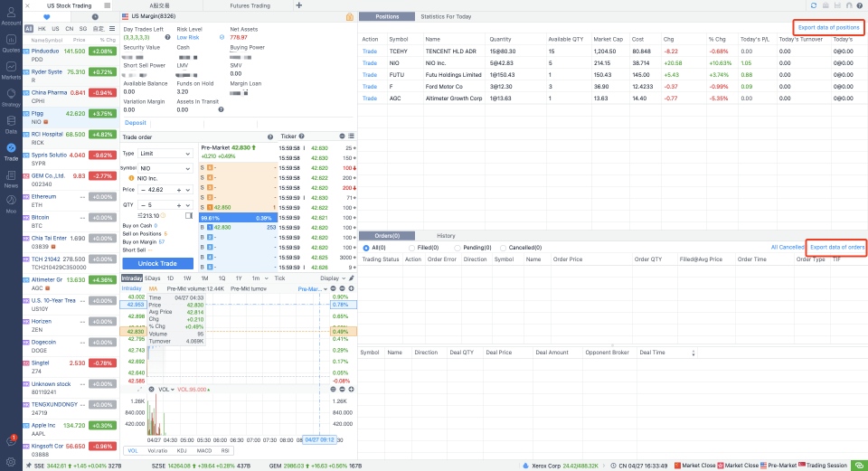Image resolution: width=868 pixels, height=471 pixels.
Task: Open the order Type Limit dropdown
Action: tap(165, 154)
